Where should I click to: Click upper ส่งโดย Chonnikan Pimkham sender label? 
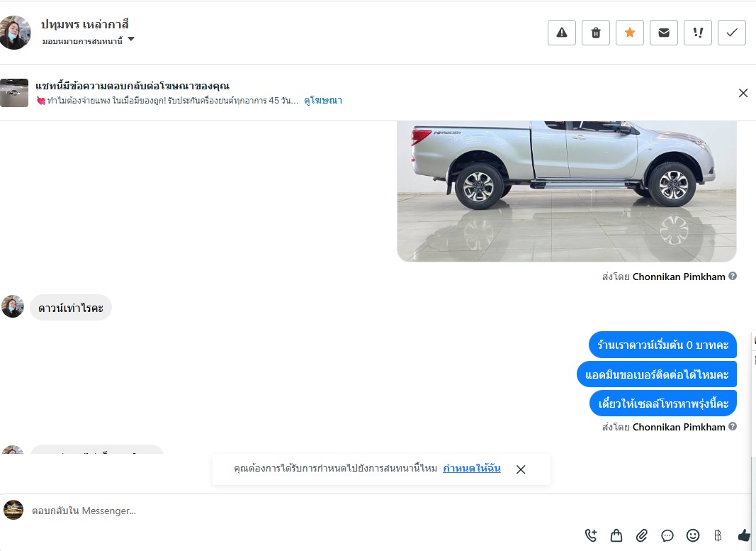tap(663, 277)
